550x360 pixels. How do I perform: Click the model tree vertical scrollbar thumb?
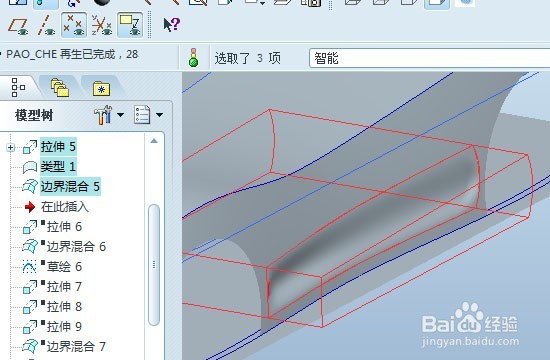pos(154,265)
